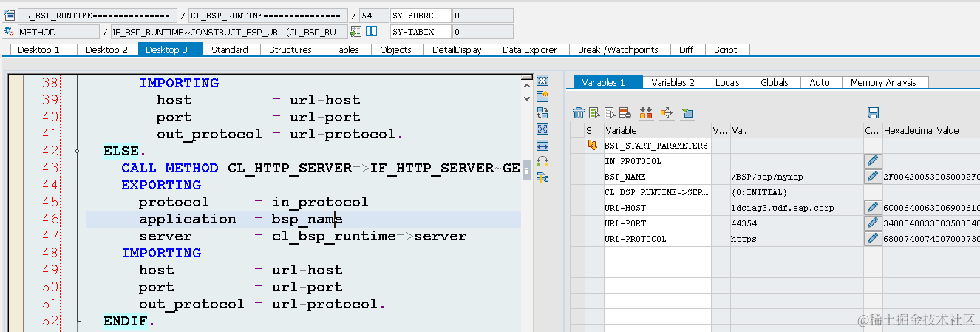
Task: Switch to Locals tab
Action: pyautogui.click(x=727, y=83)
